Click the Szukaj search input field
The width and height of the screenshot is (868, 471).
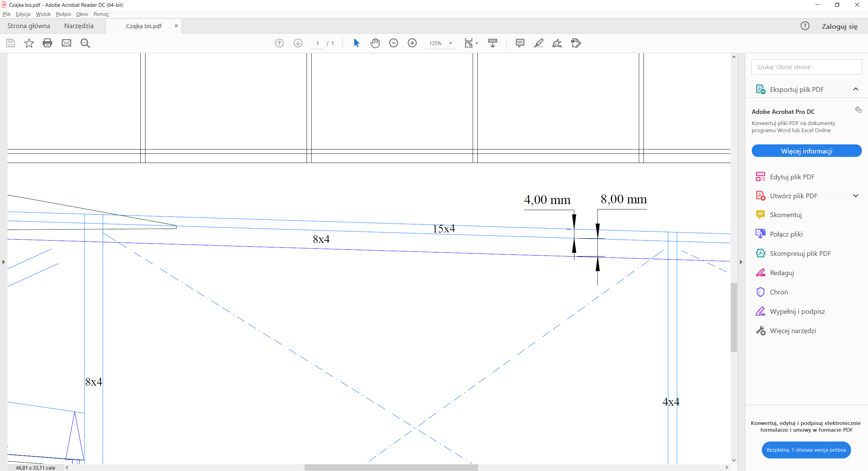click(806, 67)
